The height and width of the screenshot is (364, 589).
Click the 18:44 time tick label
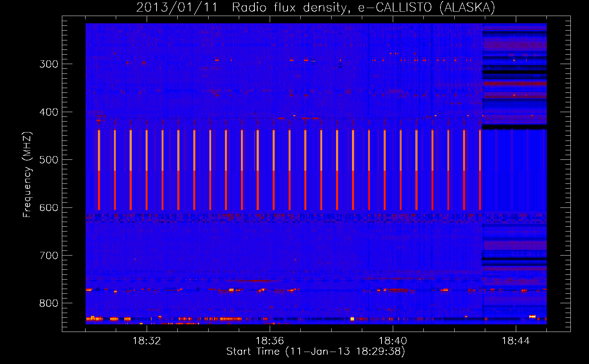(x=516, y=341)
